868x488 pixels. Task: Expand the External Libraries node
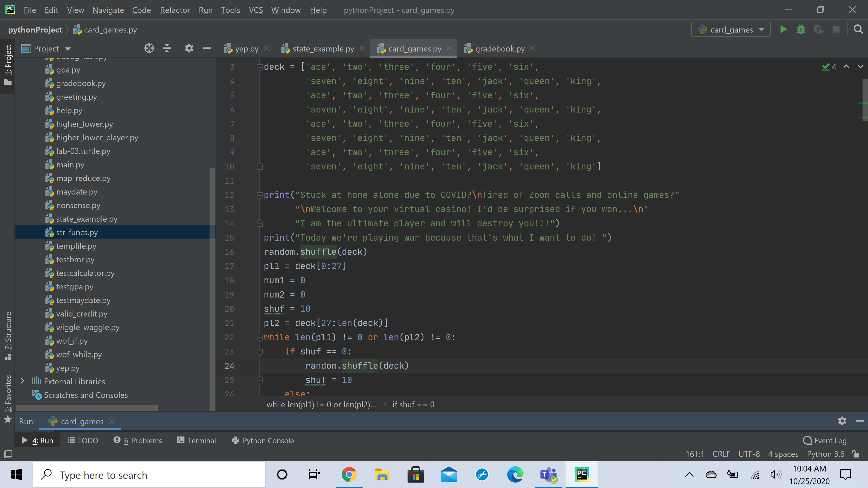(23, 381)
